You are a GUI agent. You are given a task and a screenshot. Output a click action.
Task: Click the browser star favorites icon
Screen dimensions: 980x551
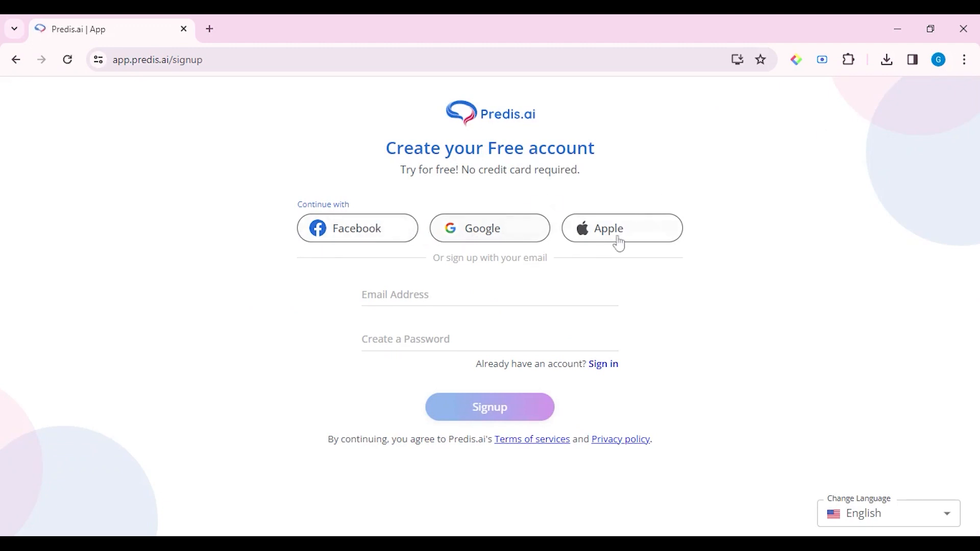click(x=761, y=60)
